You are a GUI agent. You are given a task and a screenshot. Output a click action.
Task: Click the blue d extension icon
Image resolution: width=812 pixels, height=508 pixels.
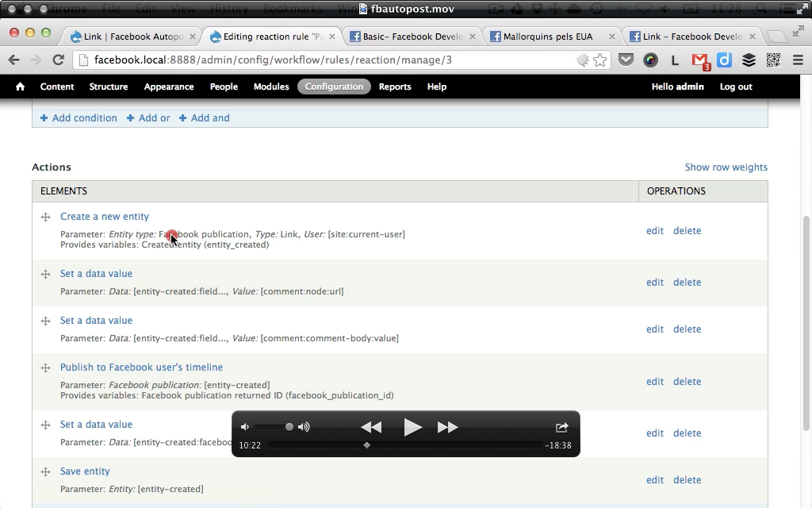coord(725,60)
